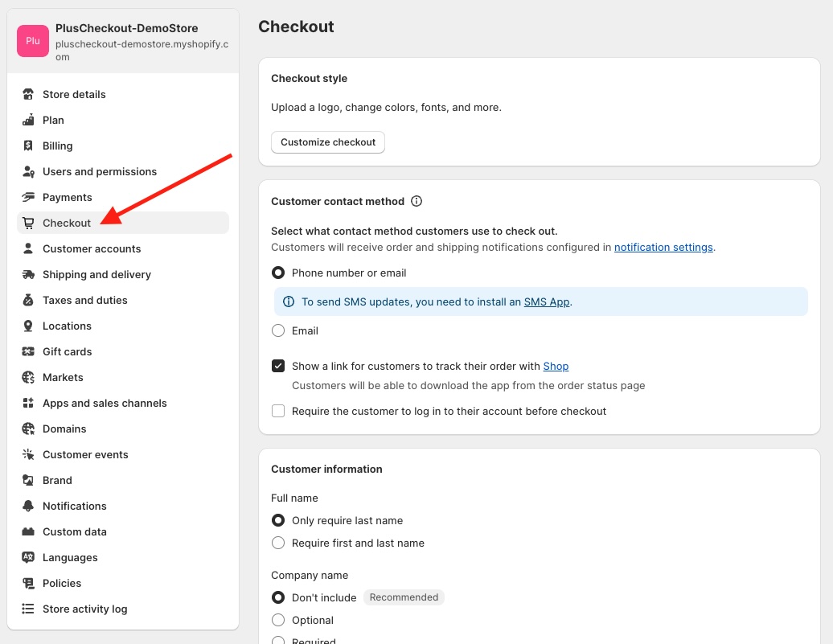Go to Taxes and duties settings

point(84,300)
